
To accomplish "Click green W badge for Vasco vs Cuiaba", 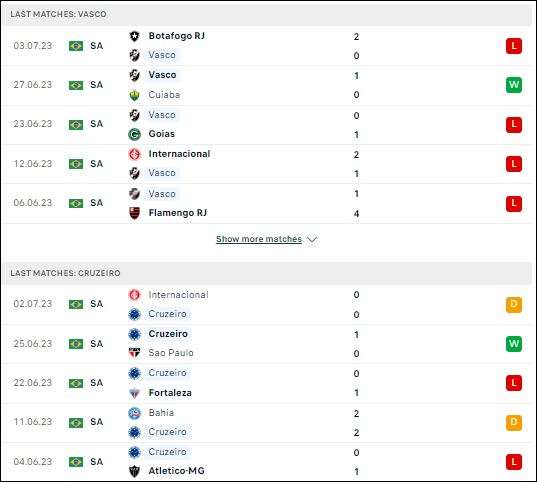I will tap(514, 85).
